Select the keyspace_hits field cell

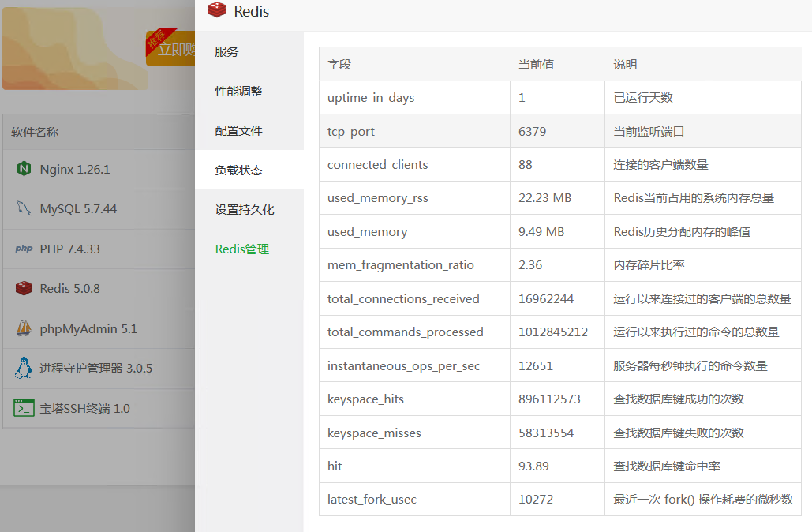(x=415, y=399)
